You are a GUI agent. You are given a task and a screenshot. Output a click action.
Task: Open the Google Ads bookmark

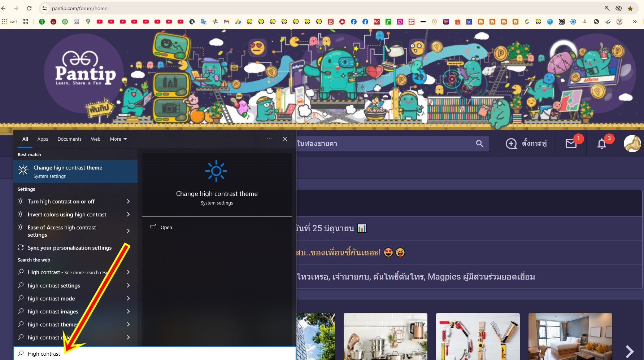point(238,22)
